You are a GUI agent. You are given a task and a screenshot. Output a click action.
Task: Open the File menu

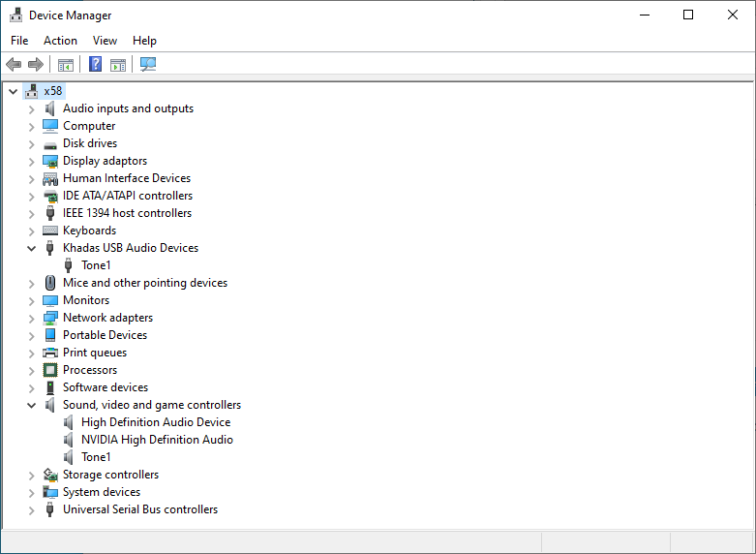pyautogui.click(x=19, y=41)
